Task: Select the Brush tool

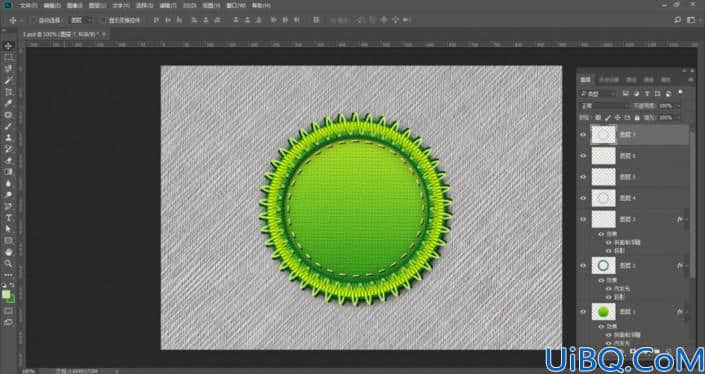Action: tap(9, 126)
